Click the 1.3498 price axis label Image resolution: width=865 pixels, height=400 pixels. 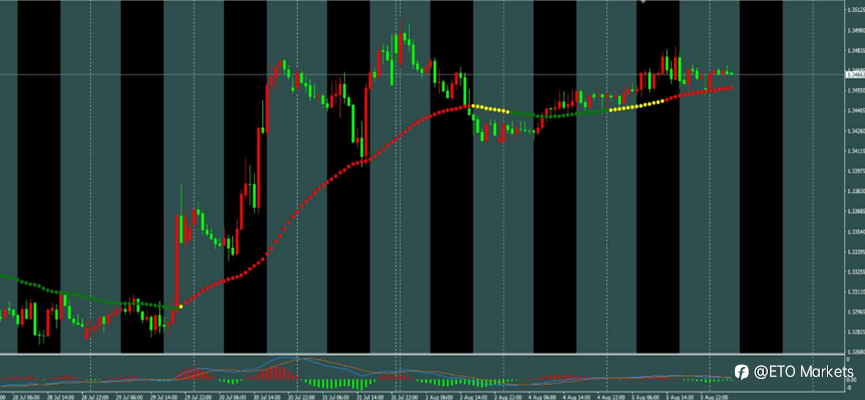(857, 30)
